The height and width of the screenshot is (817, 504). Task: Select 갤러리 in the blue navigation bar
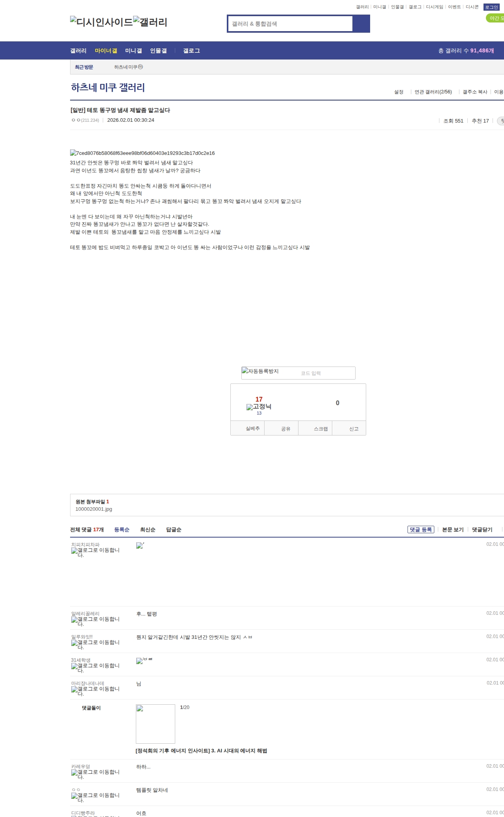click(78, 50)
